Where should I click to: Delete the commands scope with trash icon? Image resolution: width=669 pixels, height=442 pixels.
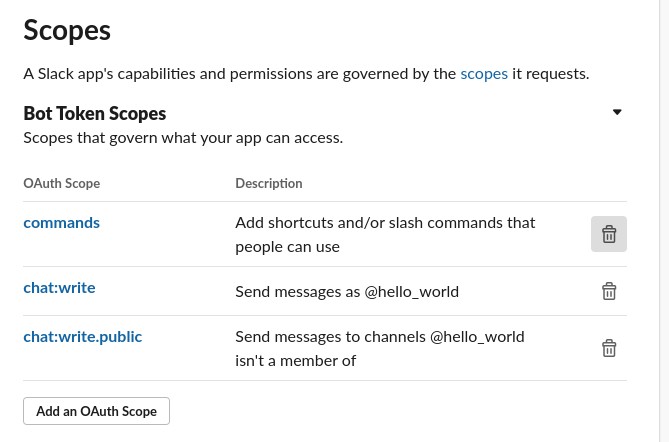(608, 234)
